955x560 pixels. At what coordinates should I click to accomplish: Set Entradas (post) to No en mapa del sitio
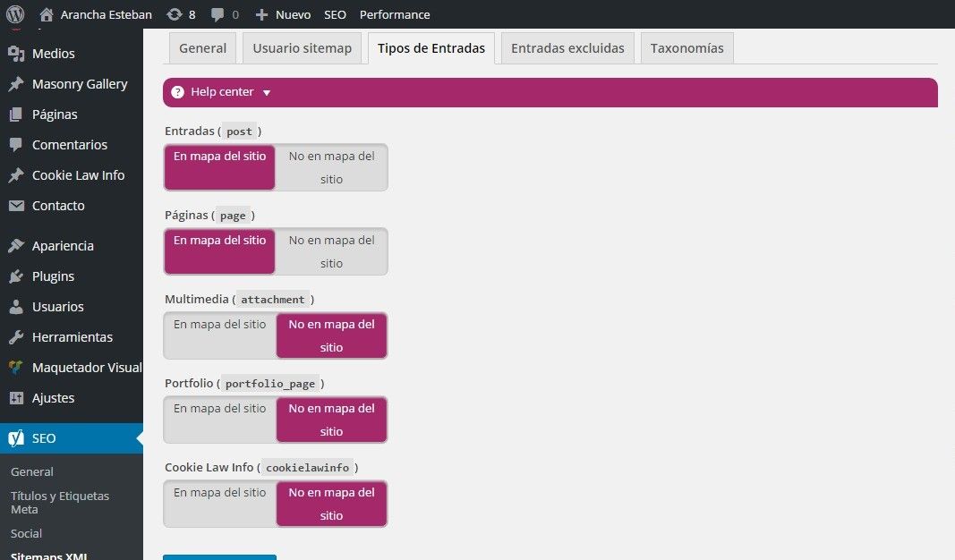tap(331, 167)
